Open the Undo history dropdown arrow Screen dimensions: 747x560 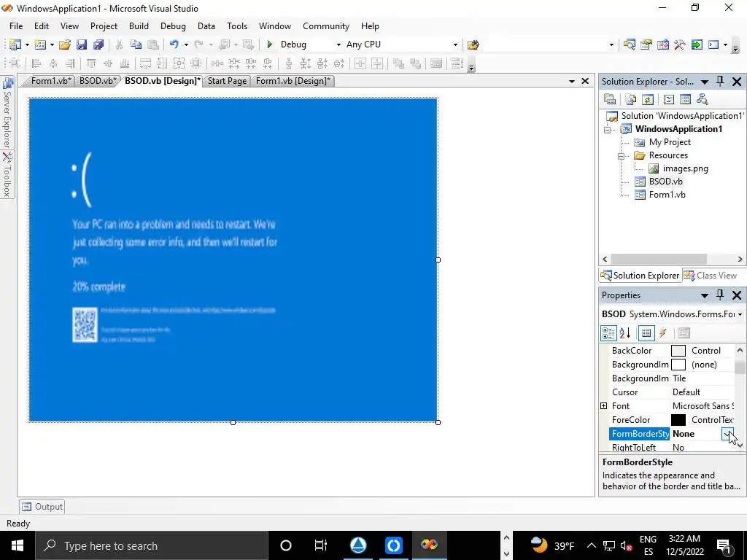186,44
